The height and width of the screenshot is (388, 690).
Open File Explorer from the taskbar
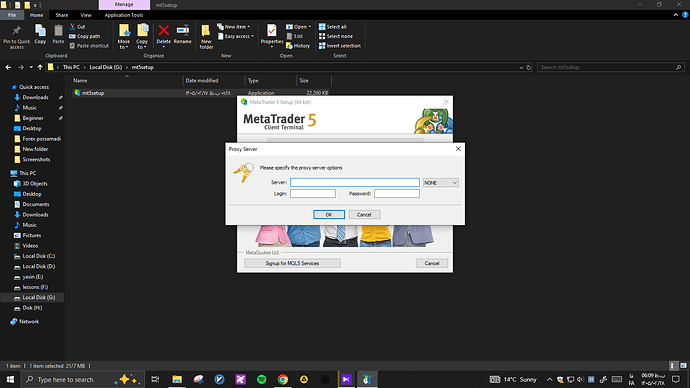[177, 379]
